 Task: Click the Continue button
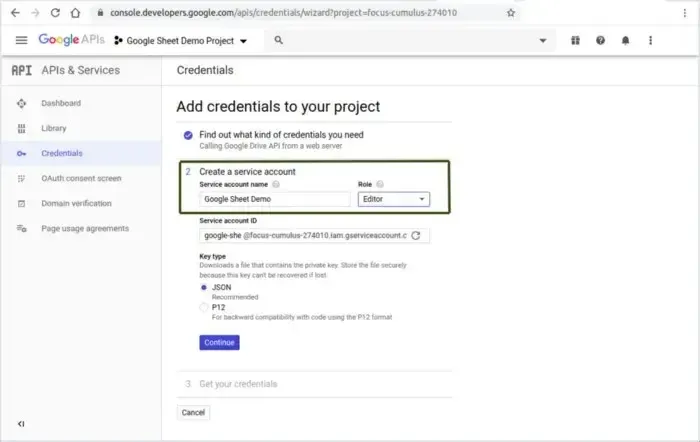pos(219,342)
